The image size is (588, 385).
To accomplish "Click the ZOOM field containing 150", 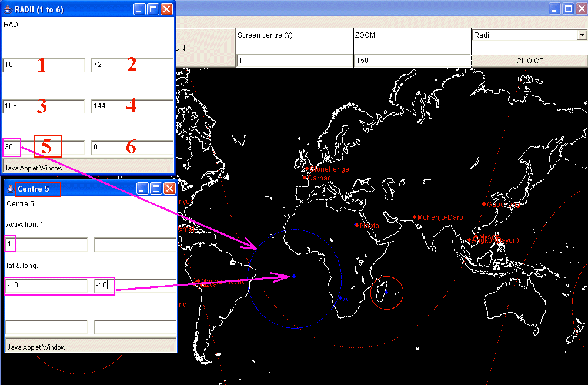I will (x=412, y=61).
